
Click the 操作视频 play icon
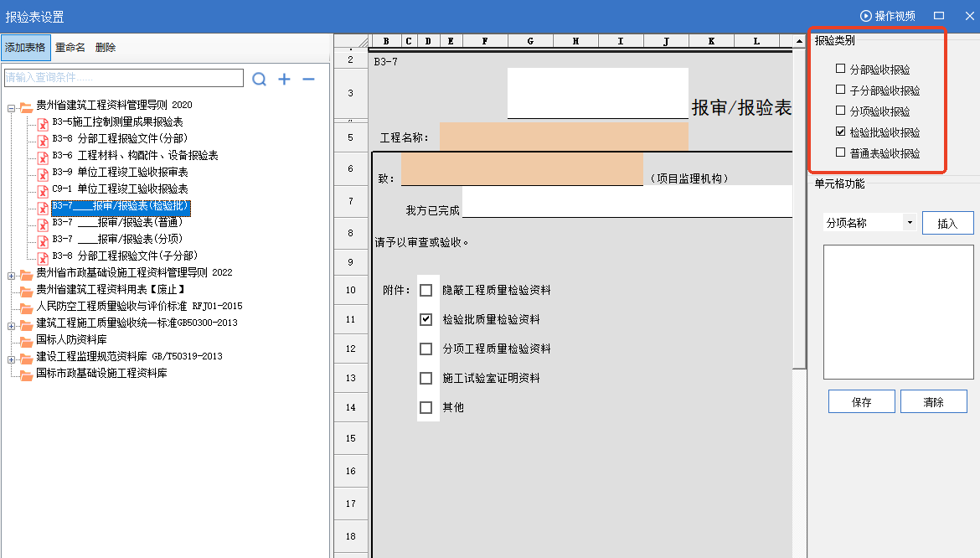(865, 16)
